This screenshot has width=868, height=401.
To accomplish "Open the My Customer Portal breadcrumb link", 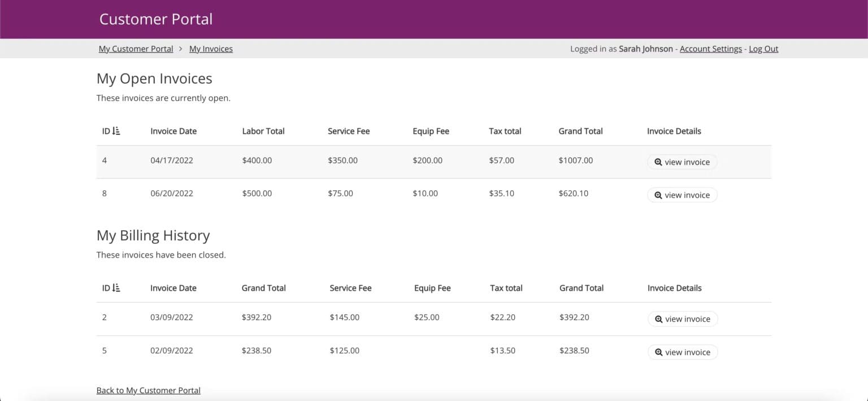I will tap(136, 49).
